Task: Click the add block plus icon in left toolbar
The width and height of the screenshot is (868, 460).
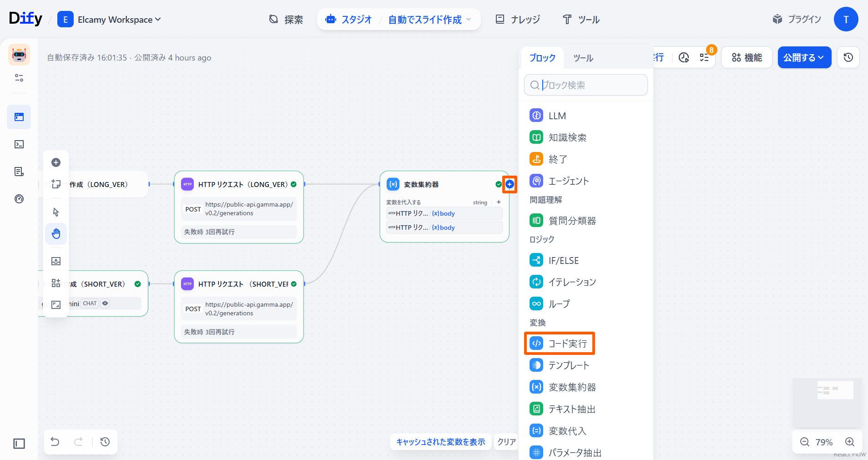Action: click(x=56, y=162)
